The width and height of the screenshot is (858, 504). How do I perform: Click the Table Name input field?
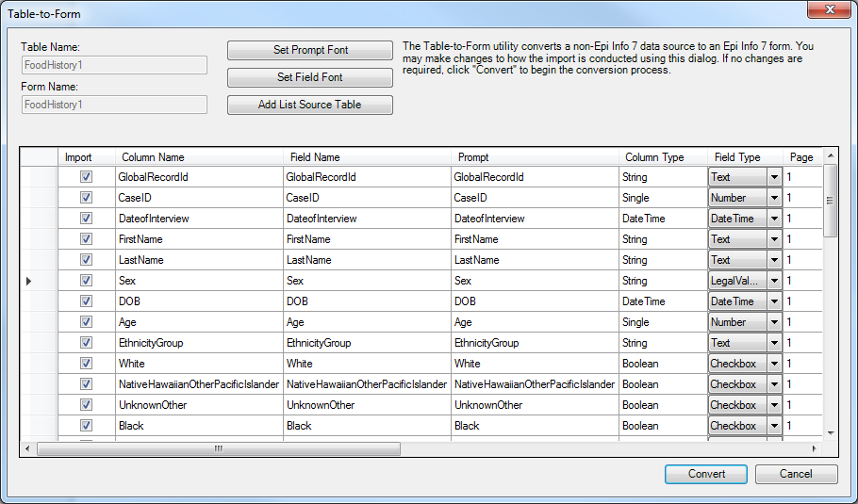point(114,65)
